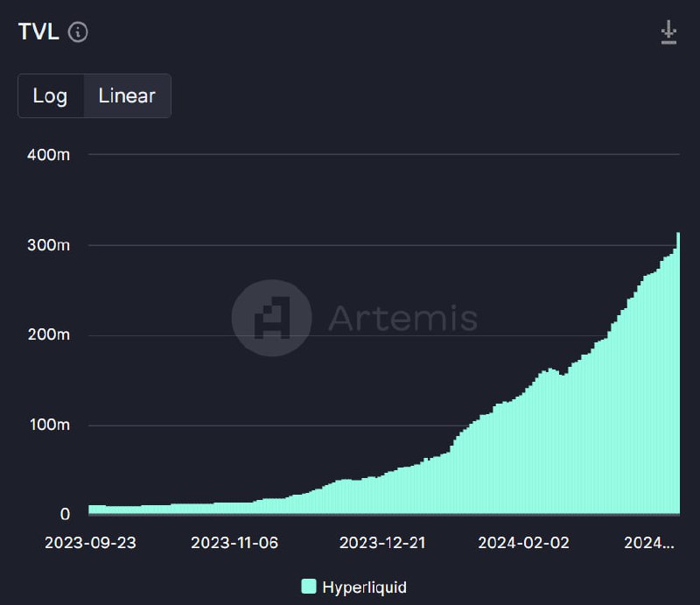Screen dimensions: 700x605
Task: Click the 400m axis label
Action: (49, 155)
